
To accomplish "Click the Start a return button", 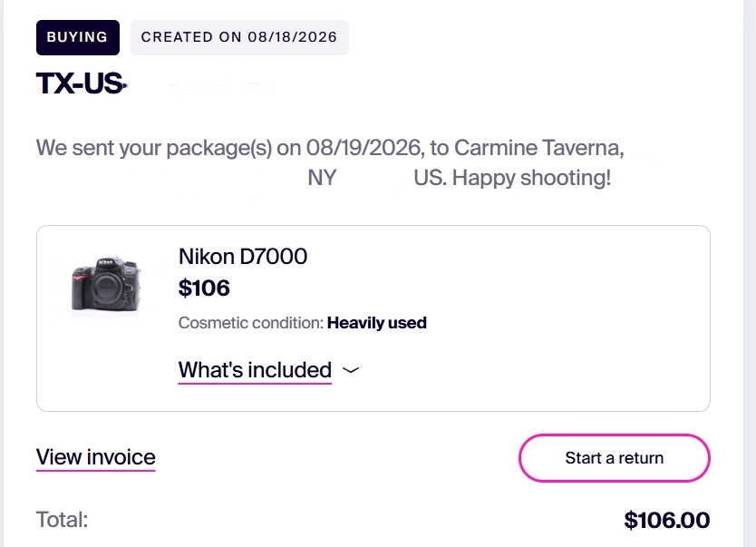I will pos(614,458).
